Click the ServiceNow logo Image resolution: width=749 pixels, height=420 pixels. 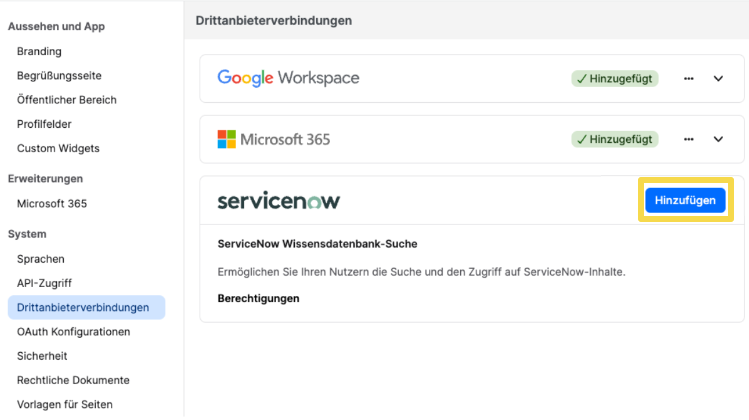tap(278, 201)
